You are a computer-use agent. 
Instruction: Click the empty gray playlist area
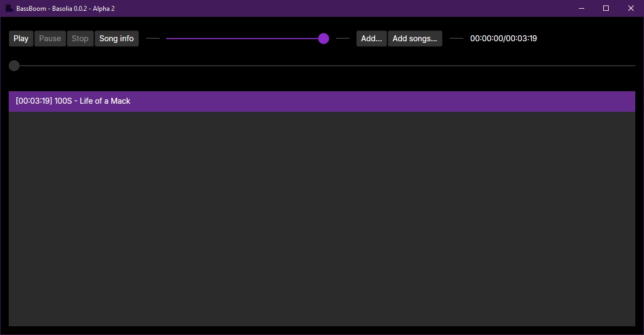[321, 217]
